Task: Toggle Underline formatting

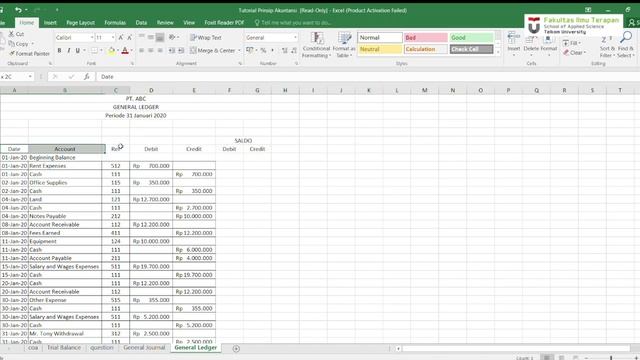Action: 78,50
